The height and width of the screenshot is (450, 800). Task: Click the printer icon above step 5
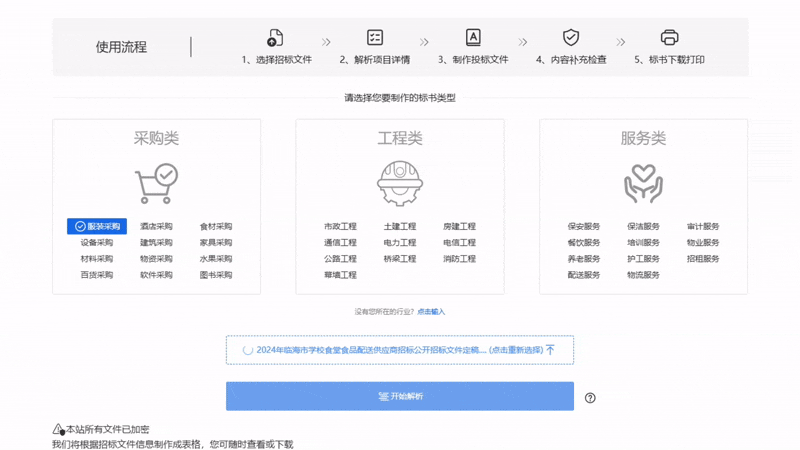669,37
